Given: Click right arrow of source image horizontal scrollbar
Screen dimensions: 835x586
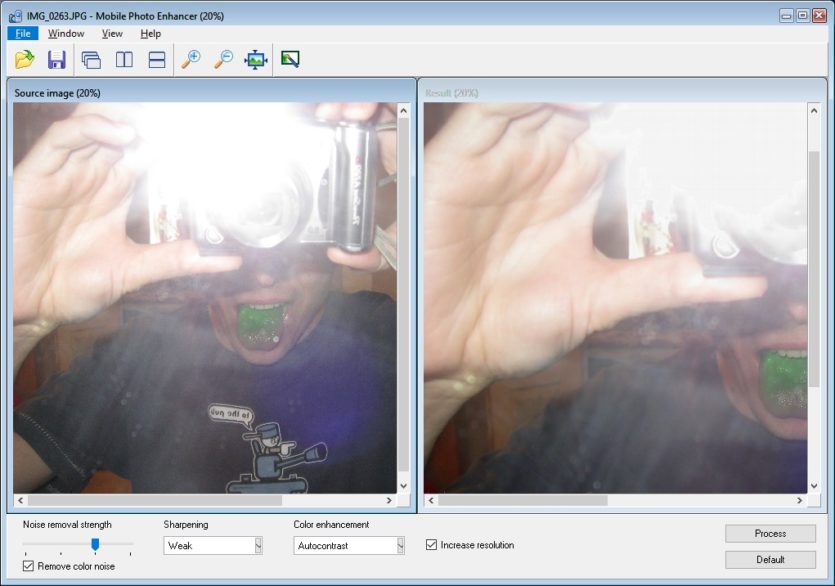Looking at the screenshot, I should pyautogui.click(x=389, y=500).
